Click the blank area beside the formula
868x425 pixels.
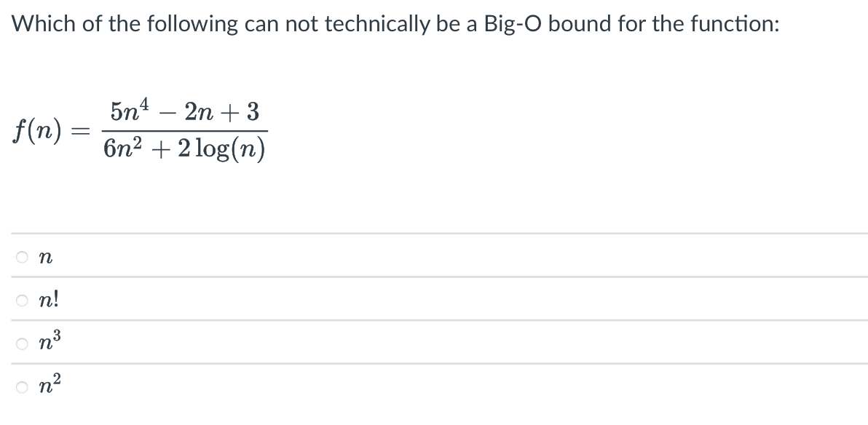click(510, 131)
